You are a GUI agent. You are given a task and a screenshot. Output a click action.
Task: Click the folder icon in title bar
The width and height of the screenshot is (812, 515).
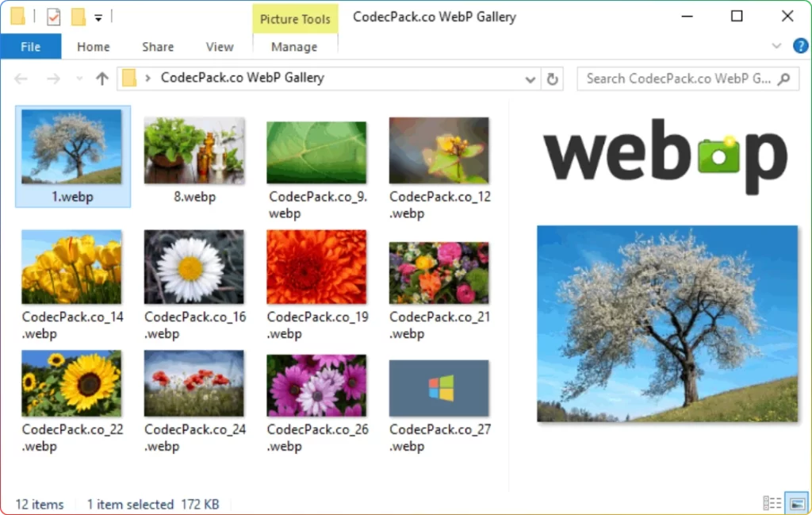[x=17, y=16]
